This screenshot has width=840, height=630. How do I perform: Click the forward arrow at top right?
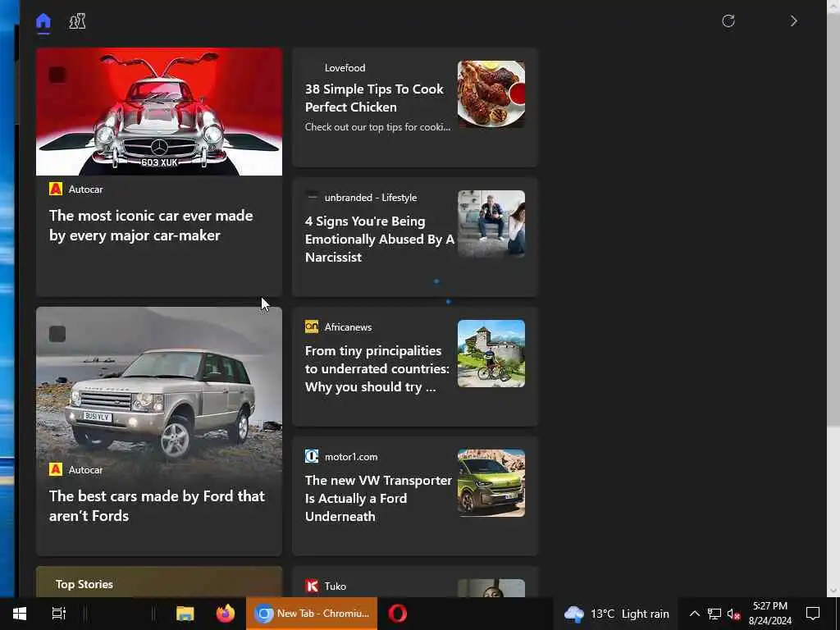[x=794, y=21]
